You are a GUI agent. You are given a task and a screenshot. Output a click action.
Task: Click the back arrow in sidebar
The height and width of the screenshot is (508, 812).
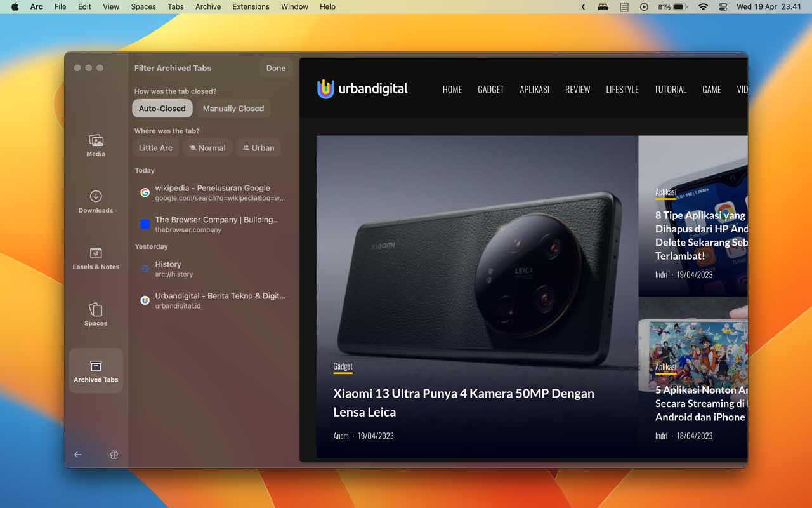[x=78, y=455]
